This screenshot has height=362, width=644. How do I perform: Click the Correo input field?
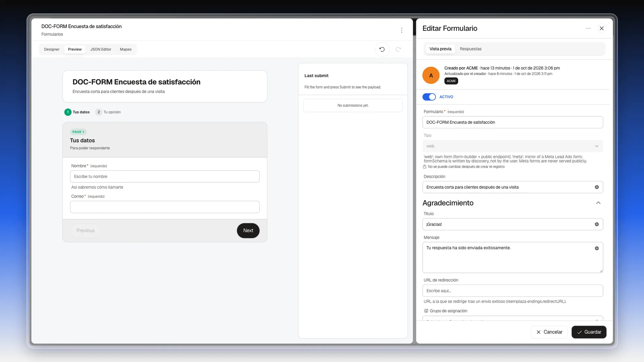click(165, 207)
